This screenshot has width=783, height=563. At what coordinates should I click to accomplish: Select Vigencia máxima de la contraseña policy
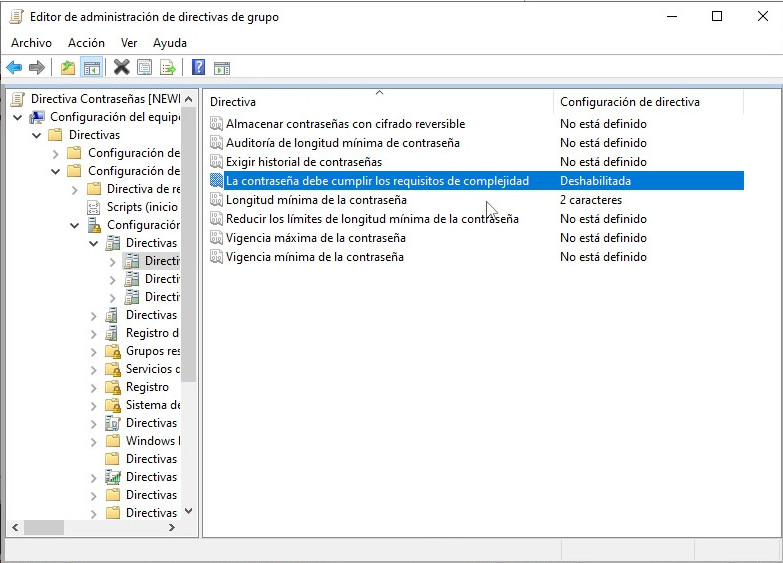coord(315,238)
